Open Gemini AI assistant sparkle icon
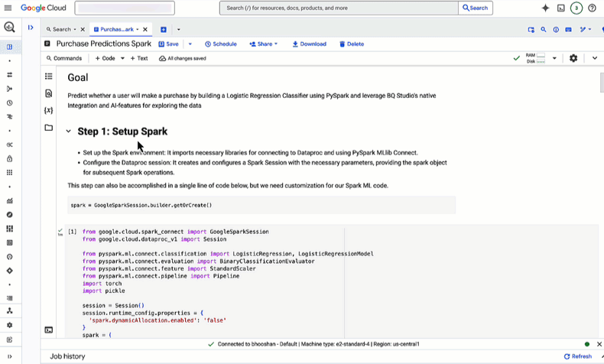Screen dimensions: 604x364 click(x=545, y=8)
